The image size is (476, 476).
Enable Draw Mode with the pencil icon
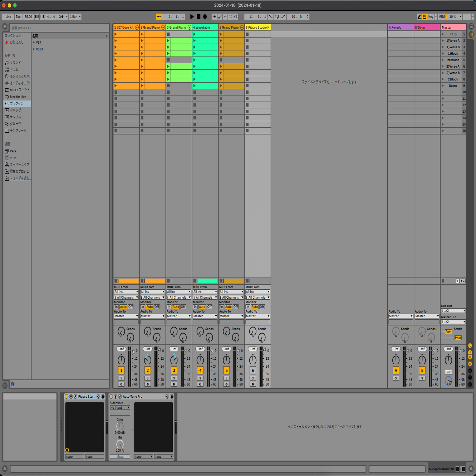(x=418, y=16)
